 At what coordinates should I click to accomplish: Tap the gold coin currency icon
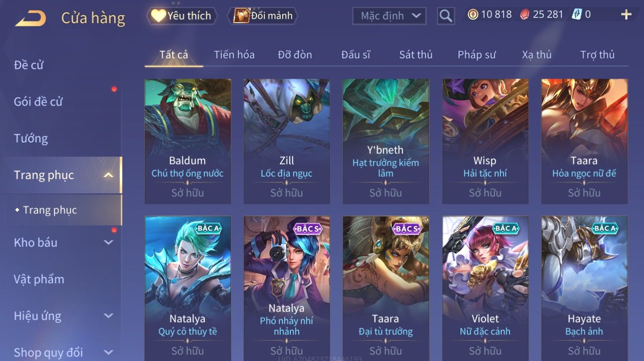point(473,15)
